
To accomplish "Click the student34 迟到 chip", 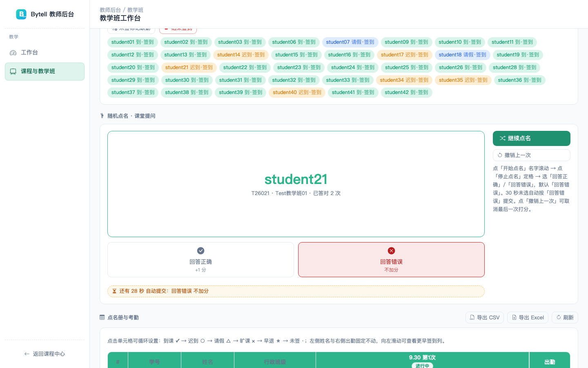I will (x=404, y=80).
